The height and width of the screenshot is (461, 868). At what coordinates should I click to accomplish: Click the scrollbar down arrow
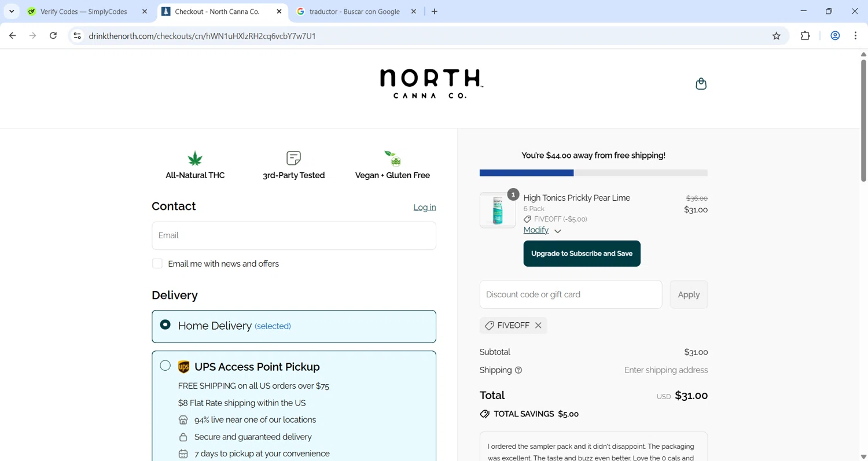[863, 456]
